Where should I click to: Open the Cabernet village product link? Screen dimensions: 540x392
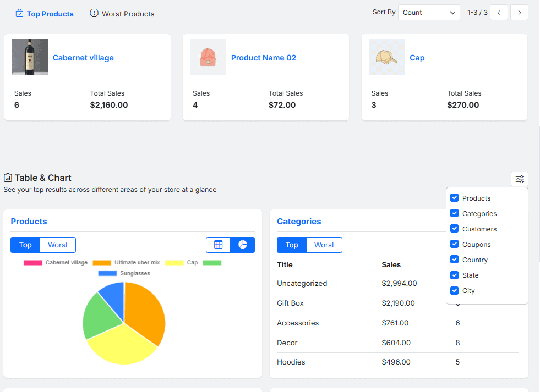click(83, 58)
